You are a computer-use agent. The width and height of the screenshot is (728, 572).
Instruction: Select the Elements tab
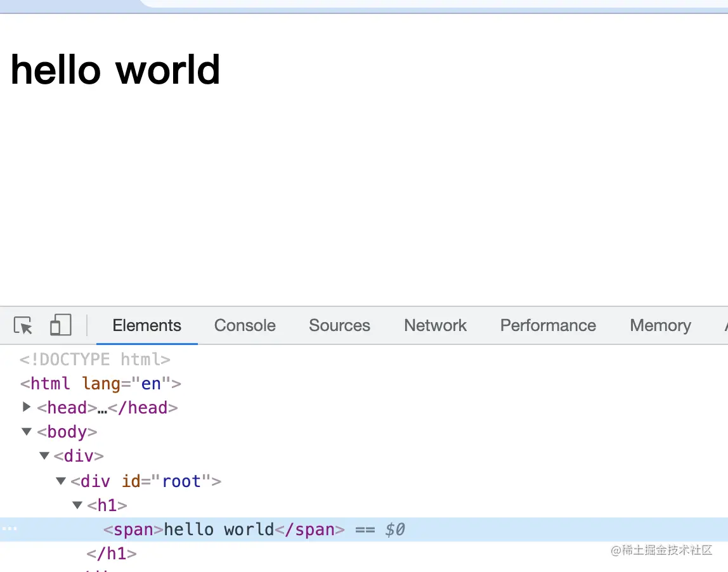pos(146,325)
